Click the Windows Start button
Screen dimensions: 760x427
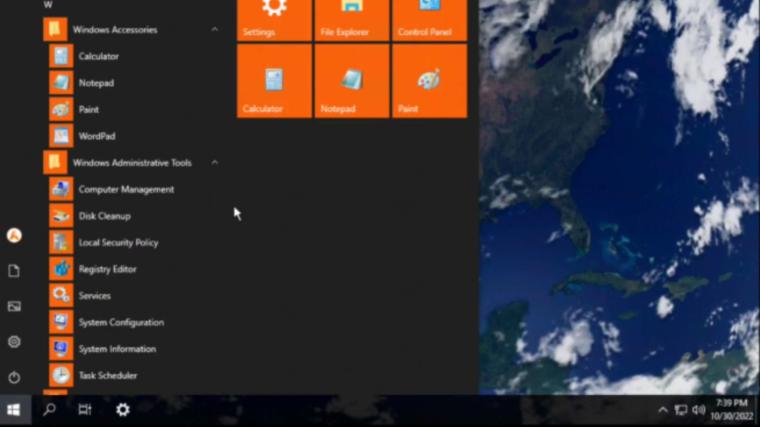[x=14, y=410]
